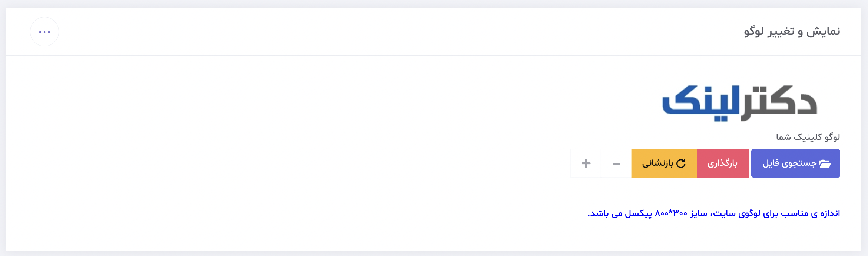Increase logo size with the plus stepper

(586, 163)
